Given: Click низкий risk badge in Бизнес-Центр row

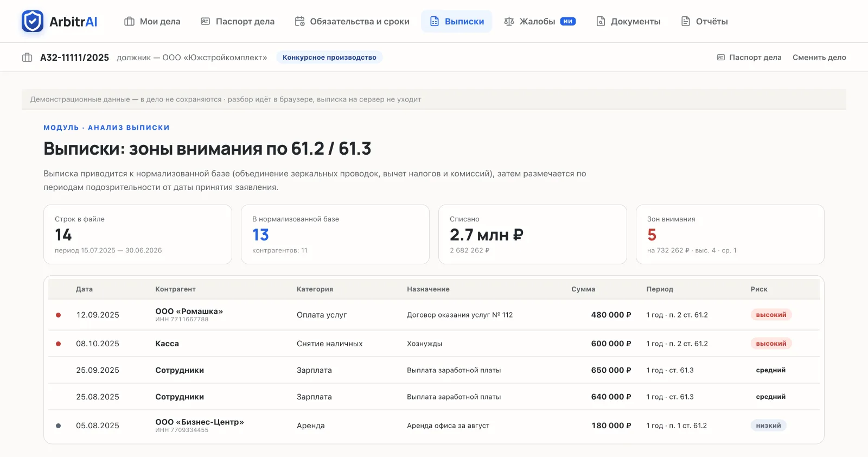Looking at the screenshot, I should 768,426.
